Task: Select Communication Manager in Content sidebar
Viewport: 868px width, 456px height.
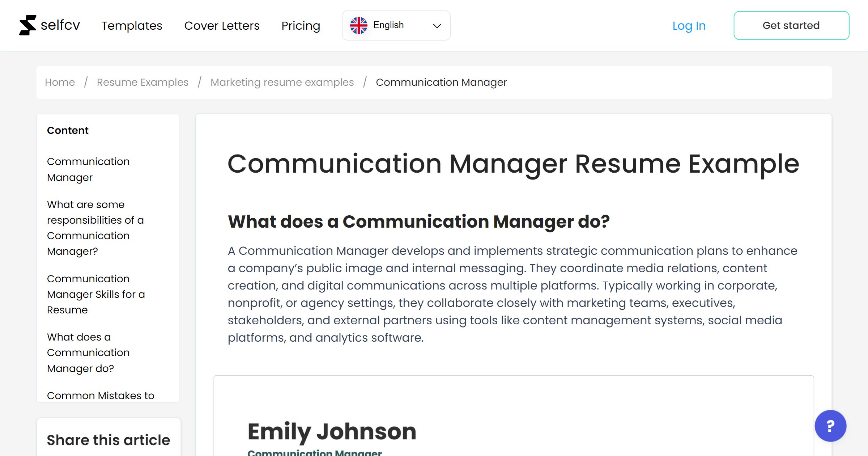Action: click(88, 169)
